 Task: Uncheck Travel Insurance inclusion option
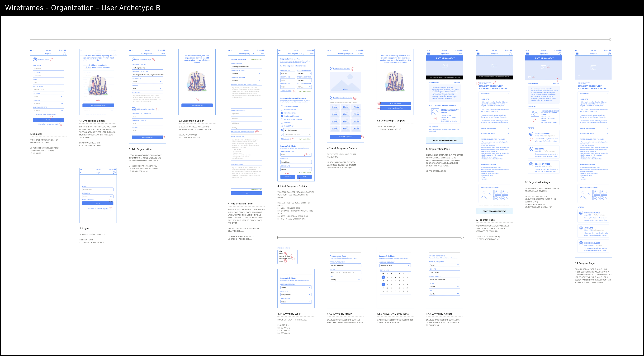[282, 113]
